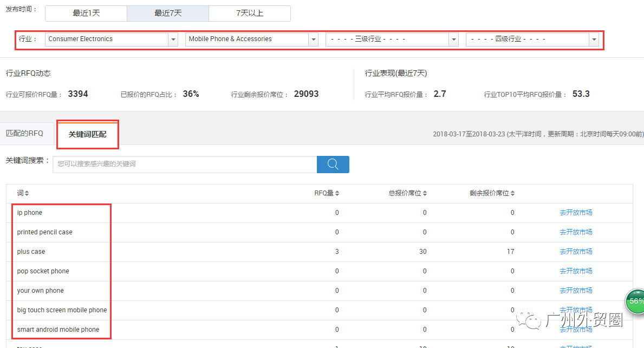
Task: Click the 行业表现(最近7天) section heading
Action: pyautogui.click(x=396, y=74)
